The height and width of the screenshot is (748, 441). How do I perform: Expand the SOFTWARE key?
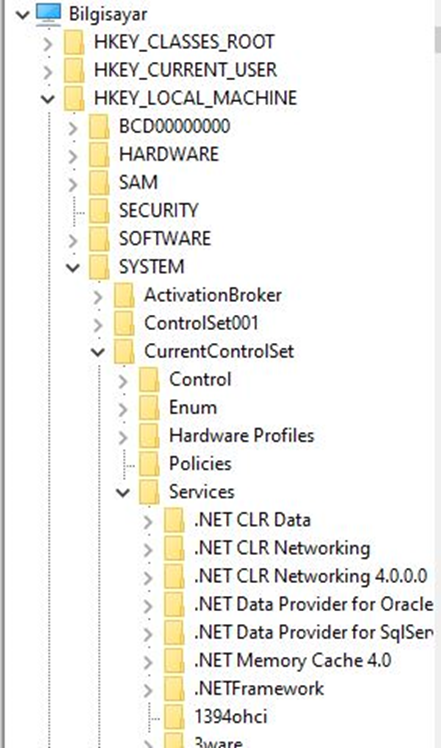[73, 239]
